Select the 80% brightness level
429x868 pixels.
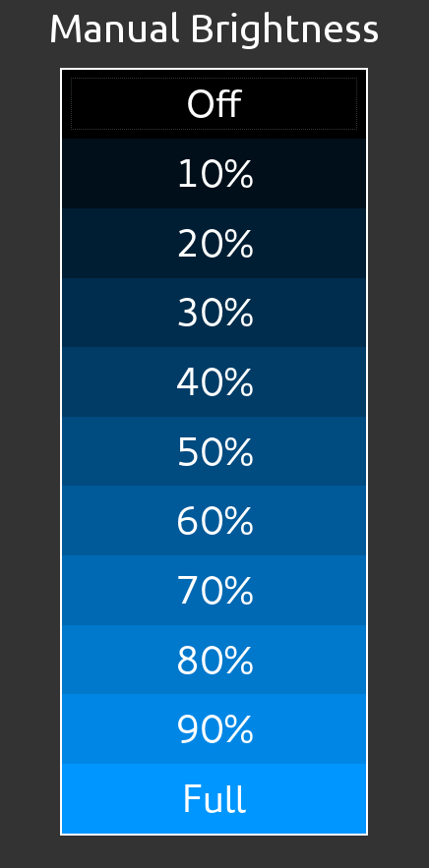pos(214,660)
